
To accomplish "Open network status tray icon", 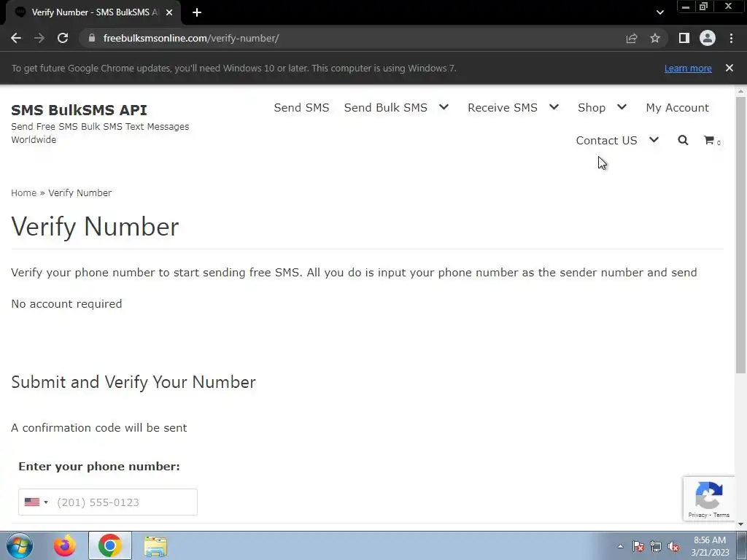I will (x=656, y=546).
